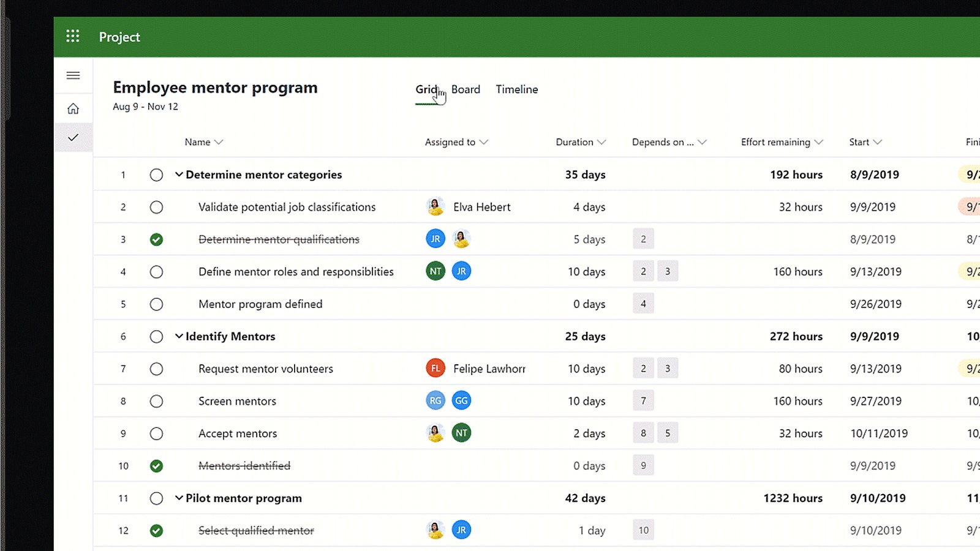
Task: Click Elva Hebert's avatar in row 2
Action: 435,207
